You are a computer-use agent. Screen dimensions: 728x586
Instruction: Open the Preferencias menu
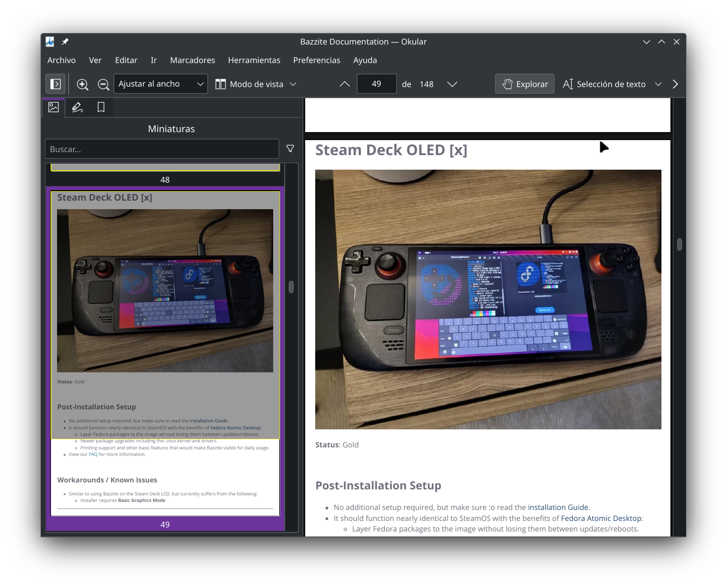(317, 60)
